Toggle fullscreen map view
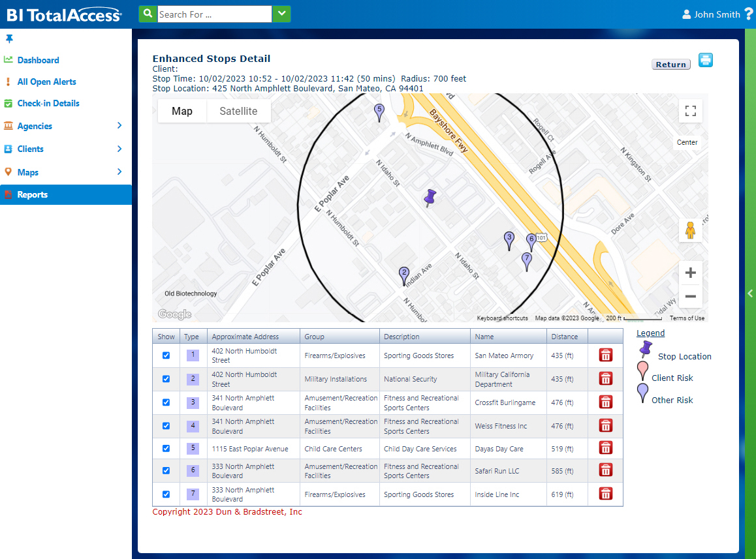The height and width of the screenshot is (559, 756). pos(691,112)
